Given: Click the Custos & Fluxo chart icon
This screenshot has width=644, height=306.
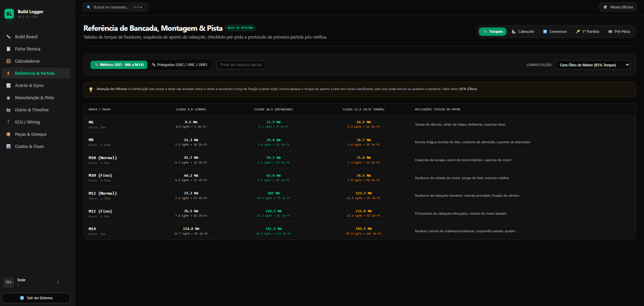Looking at the screenshot, I should tap(8, 146).
